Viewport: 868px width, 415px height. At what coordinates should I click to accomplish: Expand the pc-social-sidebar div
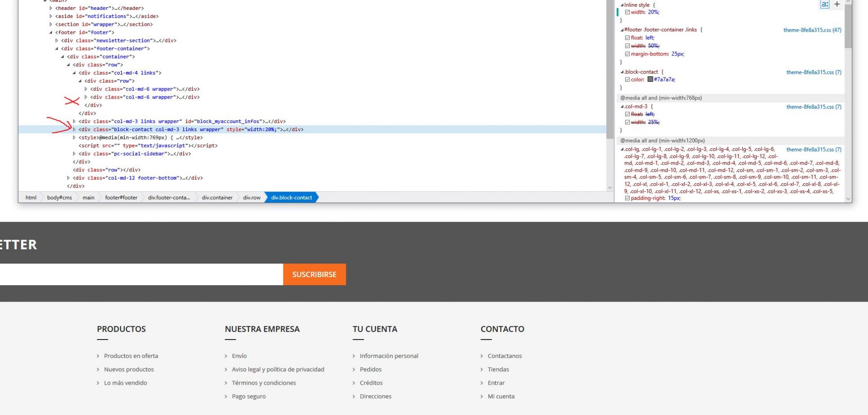[74, 154]
